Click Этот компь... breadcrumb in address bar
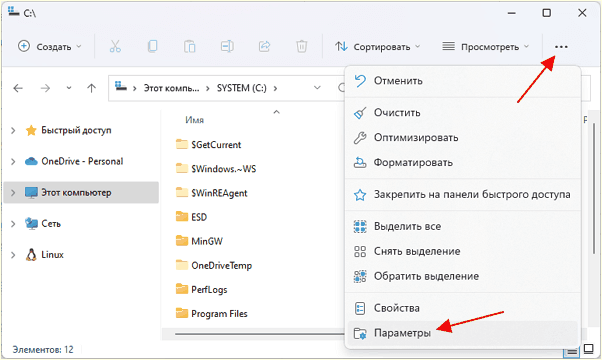The width and height of the screenshot is (602, 360). pyautogui.click(x=171, y=88)
